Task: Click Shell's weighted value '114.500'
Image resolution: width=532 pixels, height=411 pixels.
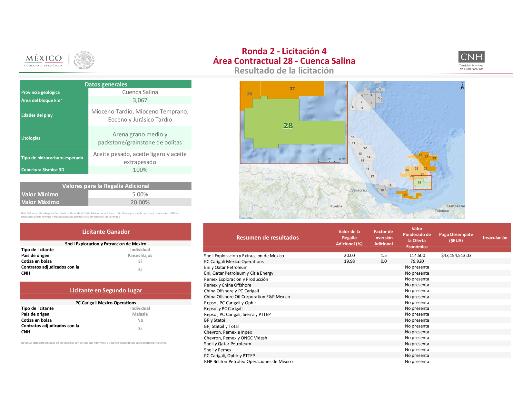Action: 417,255
